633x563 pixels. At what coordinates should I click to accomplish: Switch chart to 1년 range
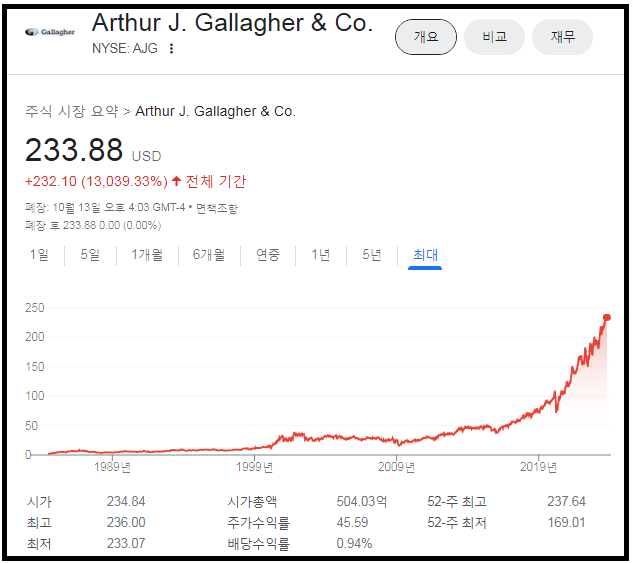click(x=321, y=255)
